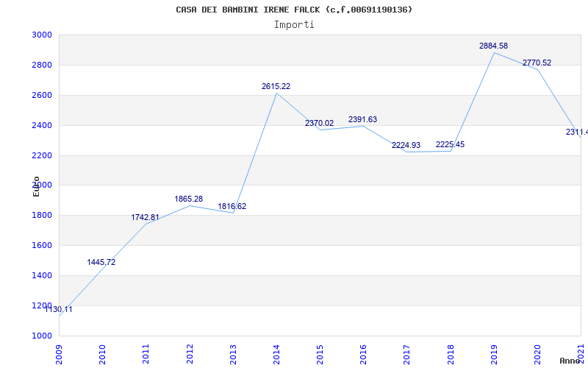Click the 2200 y-axis tick label
This screenshot has height=368, width=588.
click(x=41, y=155)
